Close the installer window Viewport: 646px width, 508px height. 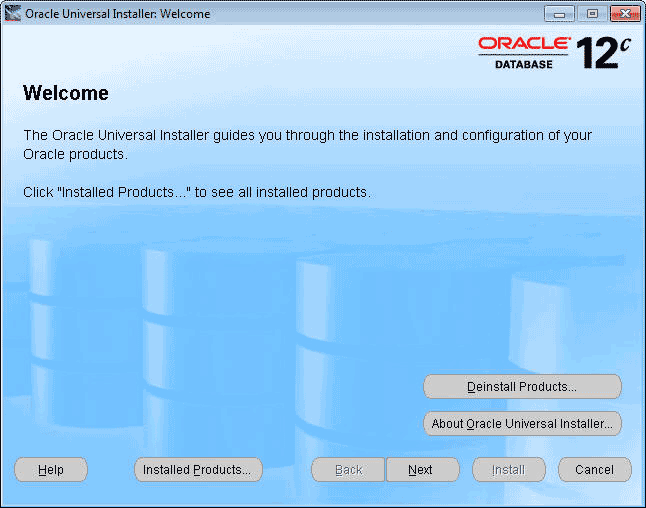pyautogui.click(x=625, y=14)
